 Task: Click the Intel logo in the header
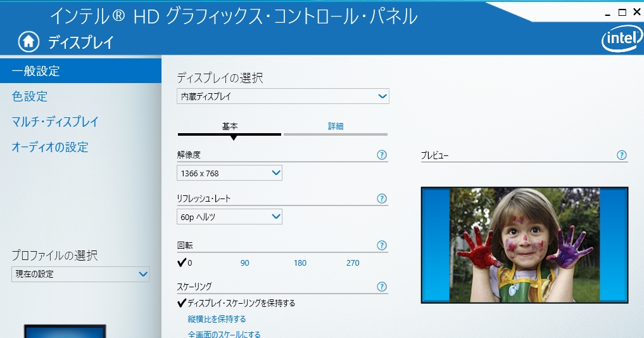click(x=622, y=38)
